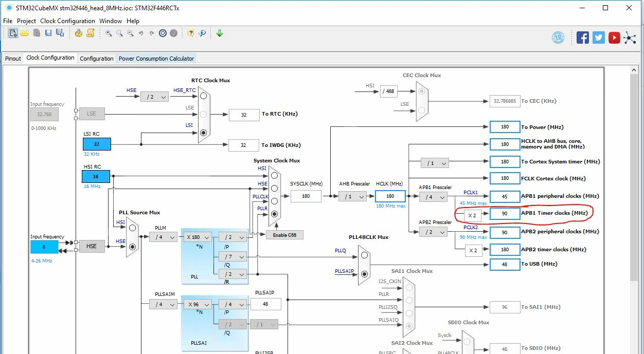
Task: Click the redo arrow icon
Action: (152, 33)
